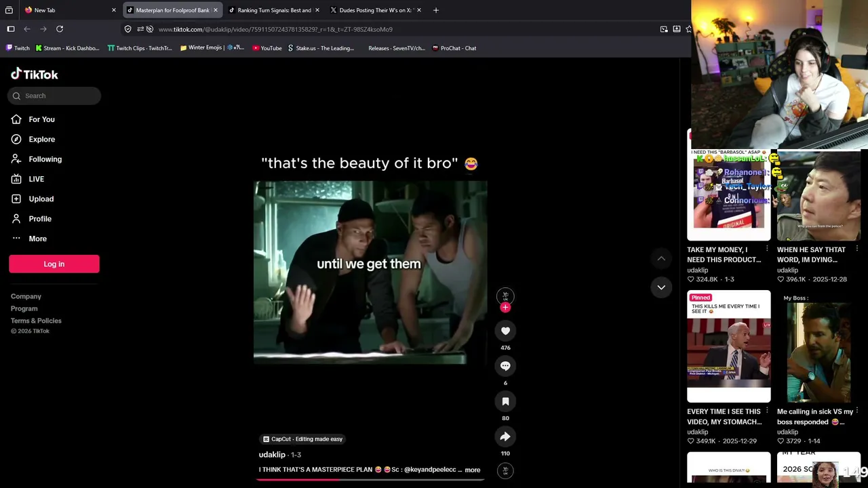Click the tracking protection shield icon

127,29
